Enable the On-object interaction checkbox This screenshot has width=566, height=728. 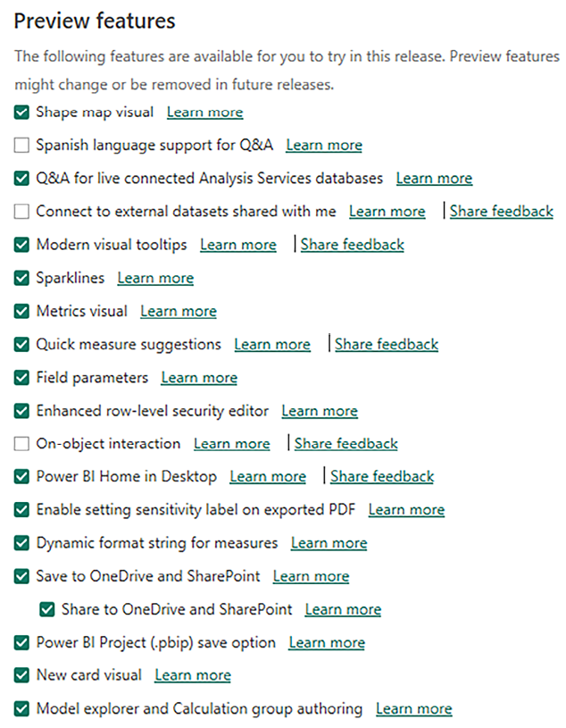(x=22, y=444)
